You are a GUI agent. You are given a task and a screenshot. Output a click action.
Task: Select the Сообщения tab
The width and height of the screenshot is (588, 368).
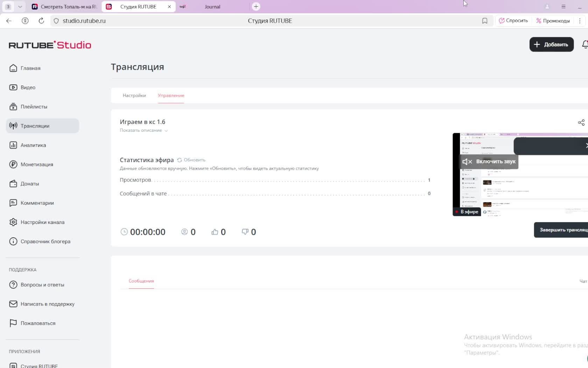141,281
